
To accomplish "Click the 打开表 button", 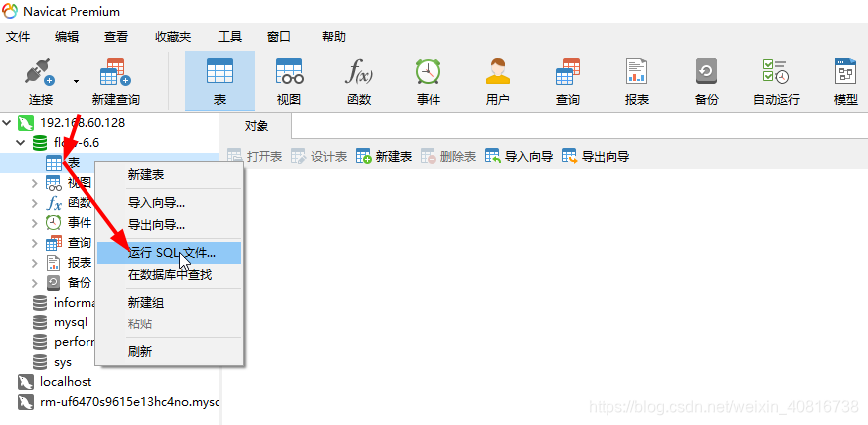I will pyautogui.click(x=256, y=157).
